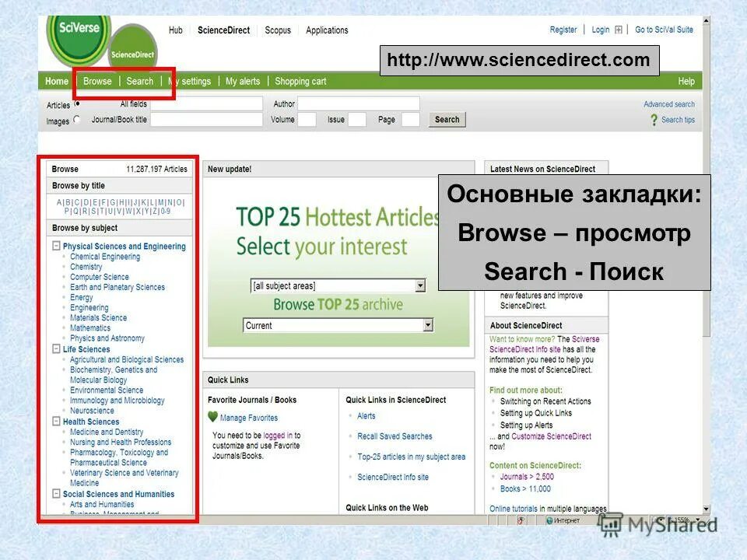Switch to Scopus product link
The height and width of the screenshot is (560, 747).
(278, 30)
